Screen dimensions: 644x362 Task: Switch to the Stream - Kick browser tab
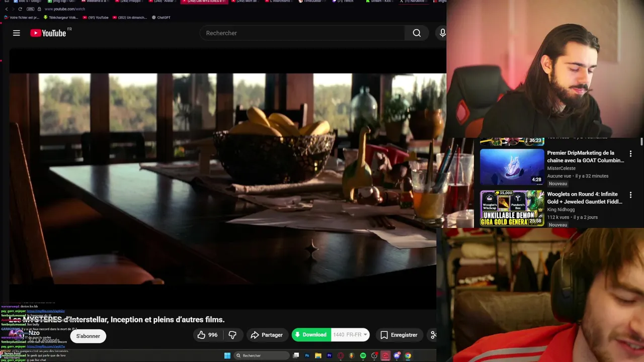(381, 2)
